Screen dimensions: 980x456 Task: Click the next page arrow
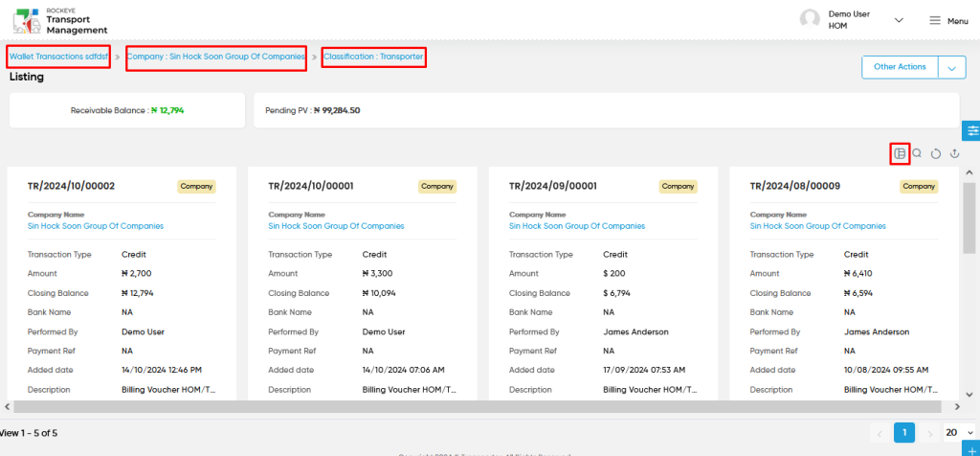click(x=929, y=433)
